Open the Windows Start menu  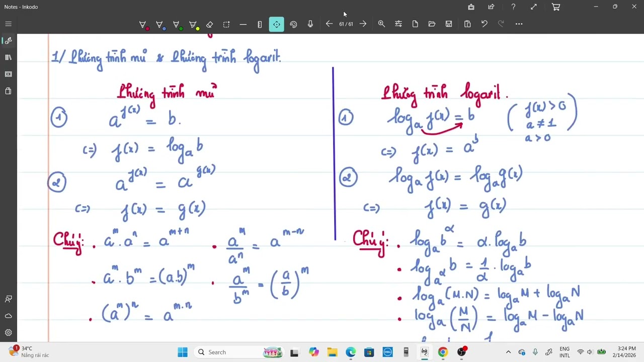tap(183, 352)
